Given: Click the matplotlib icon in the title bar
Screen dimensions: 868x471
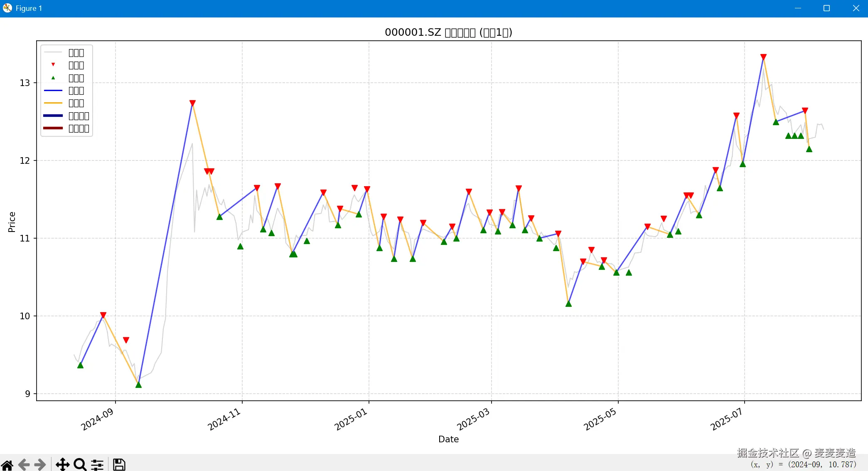Looking at the screenshot, I should point(7,8).
